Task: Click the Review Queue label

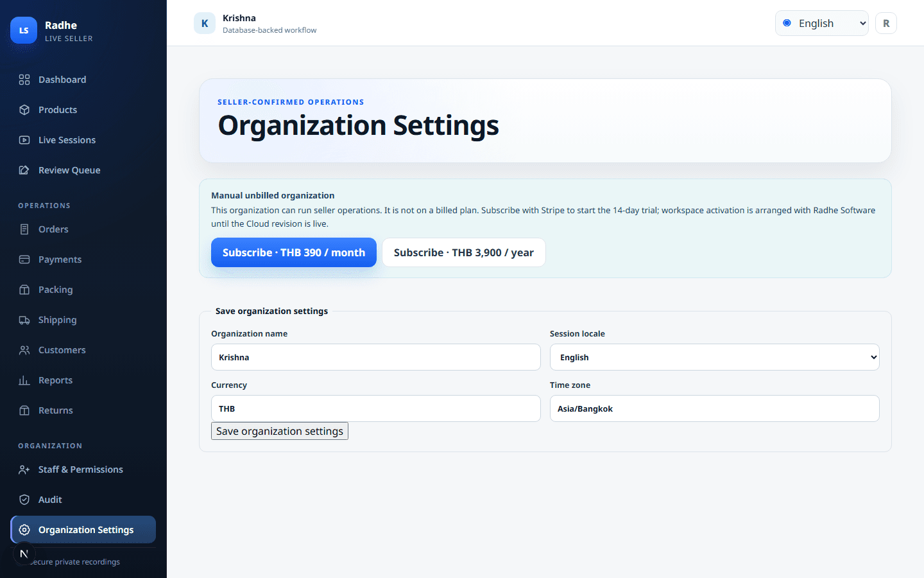Action: click(x=69, y=170)
